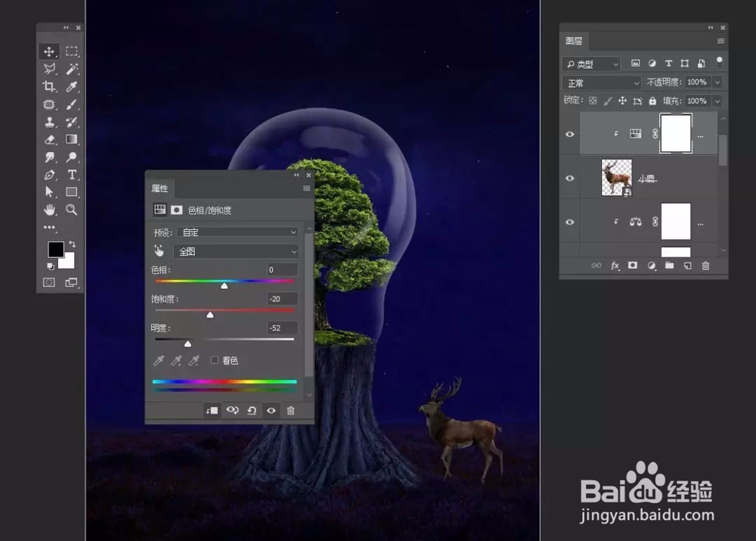Hide the 小鹿 deer layer
The image size is (756, 541).
click(570, 178)
